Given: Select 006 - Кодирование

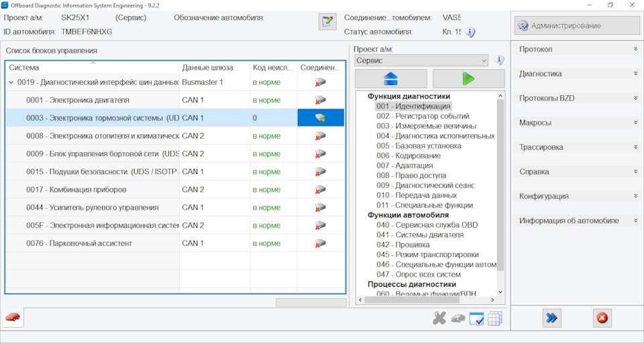Looking at the screenshot, I should coord(409,156).
